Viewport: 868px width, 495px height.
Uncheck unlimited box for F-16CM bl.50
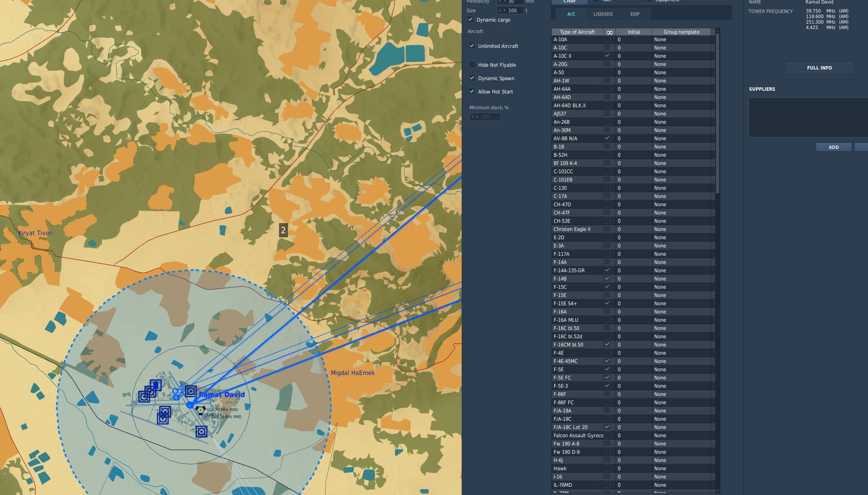[607, 345]
